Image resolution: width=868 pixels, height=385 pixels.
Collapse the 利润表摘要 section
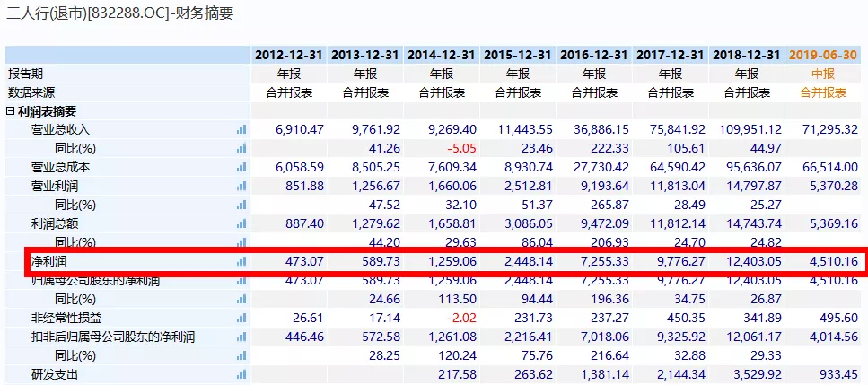pos(10,111)
